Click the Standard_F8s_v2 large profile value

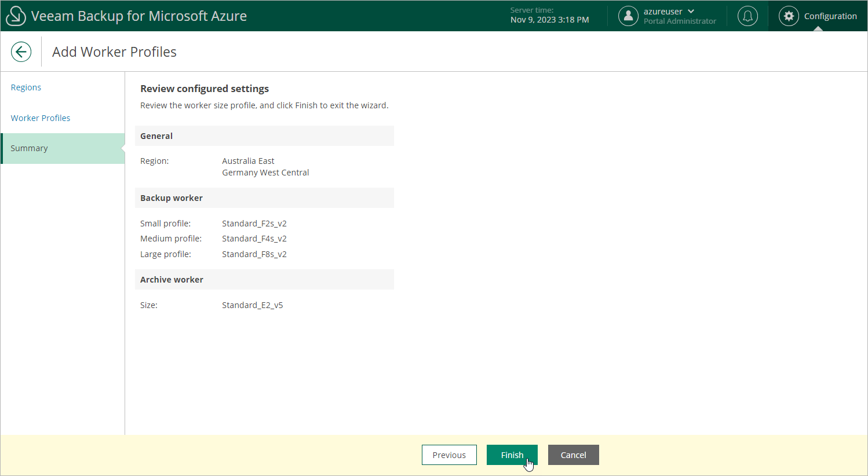coord(254,254)
